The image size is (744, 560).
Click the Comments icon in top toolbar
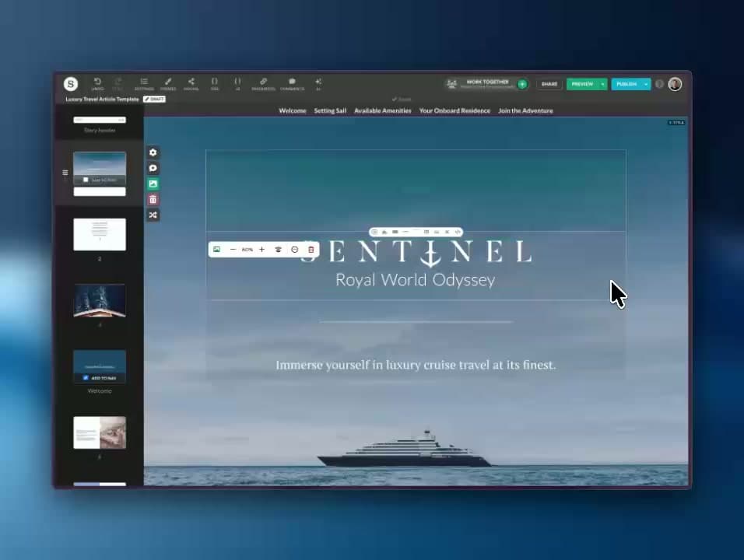point(292,82)
